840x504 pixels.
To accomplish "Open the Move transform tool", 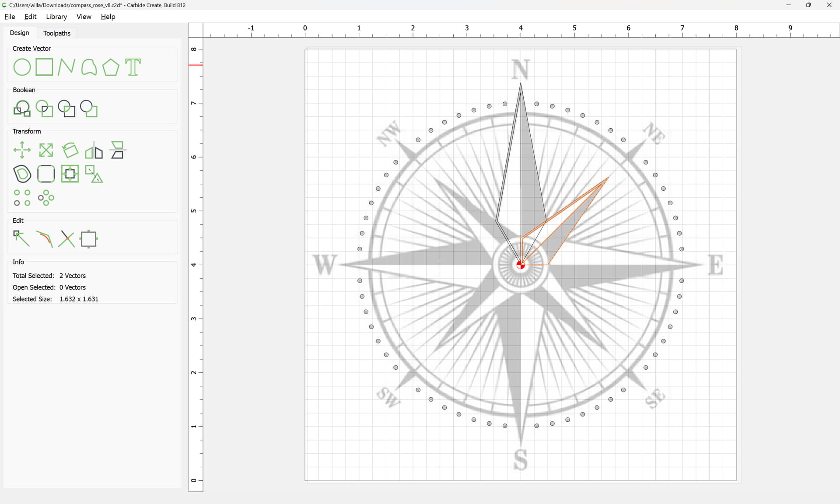I will tap(22, 150).
